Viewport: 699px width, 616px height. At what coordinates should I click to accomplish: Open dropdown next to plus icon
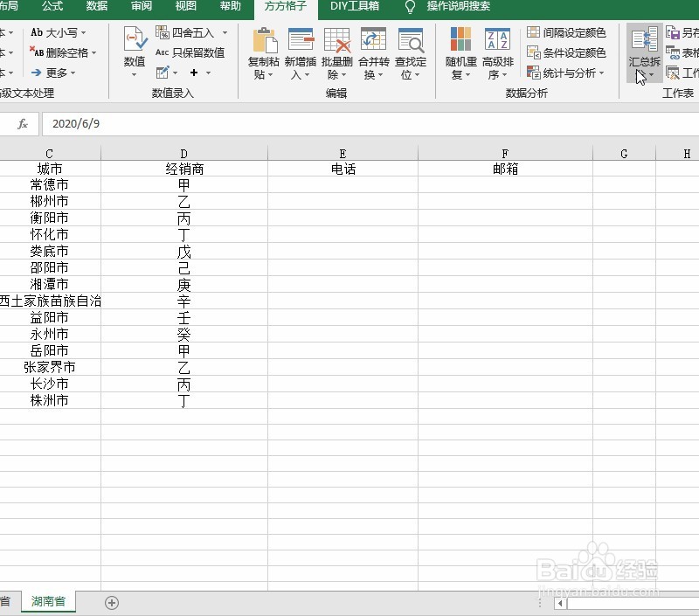(x=208, y=73)
